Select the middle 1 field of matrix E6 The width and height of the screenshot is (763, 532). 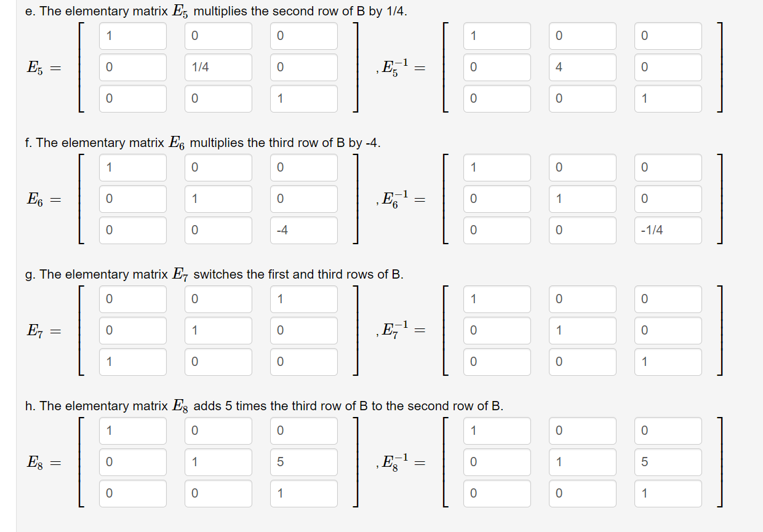click(218, 199)
